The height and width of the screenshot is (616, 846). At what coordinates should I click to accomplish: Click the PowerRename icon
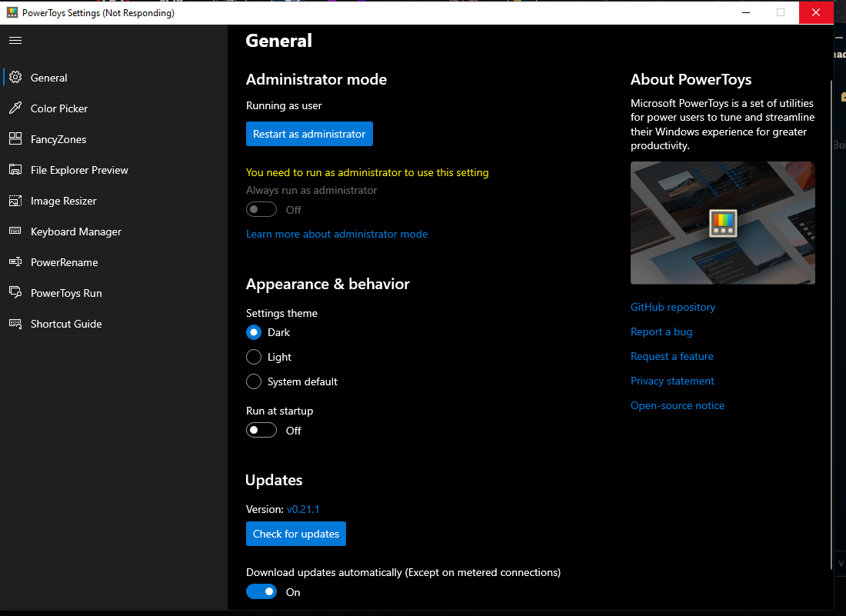pyautogui.click(x=15, y=261)
